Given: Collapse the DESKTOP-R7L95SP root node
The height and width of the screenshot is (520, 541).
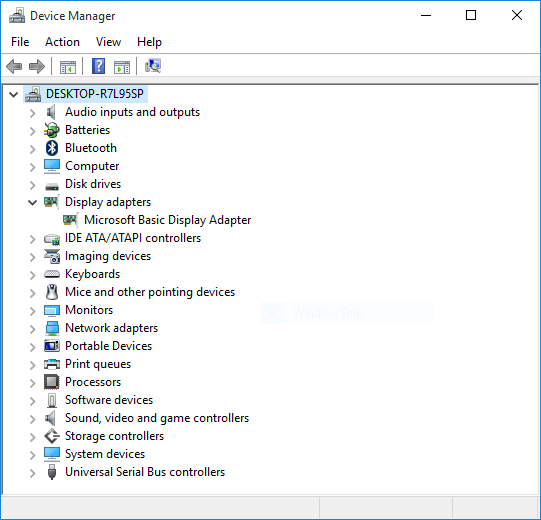Looking at the screenshot, I should click(13, 94).
